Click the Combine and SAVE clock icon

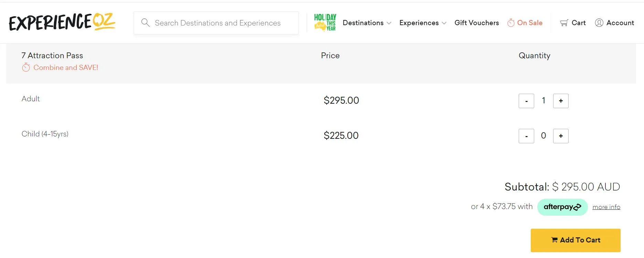[26, 68]
